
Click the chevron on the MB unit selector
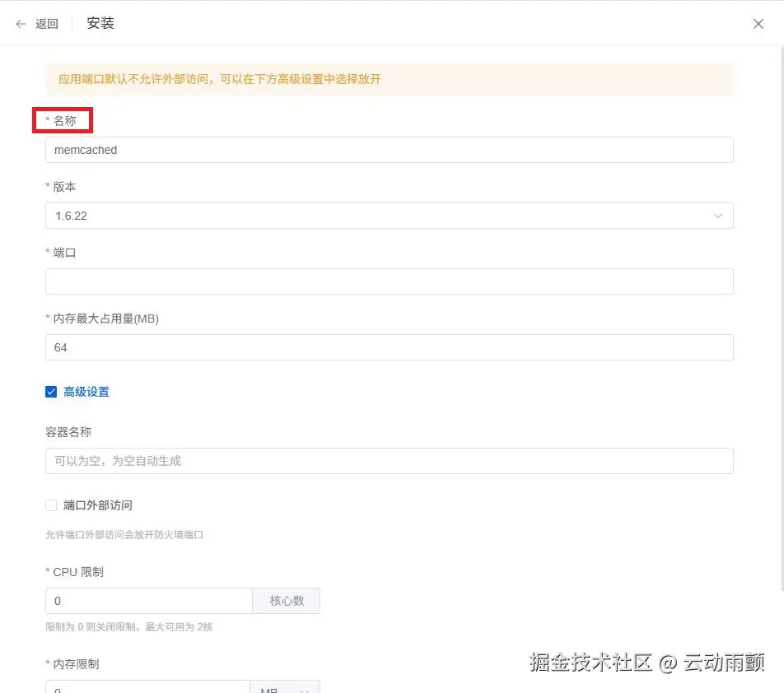(306, 690)
